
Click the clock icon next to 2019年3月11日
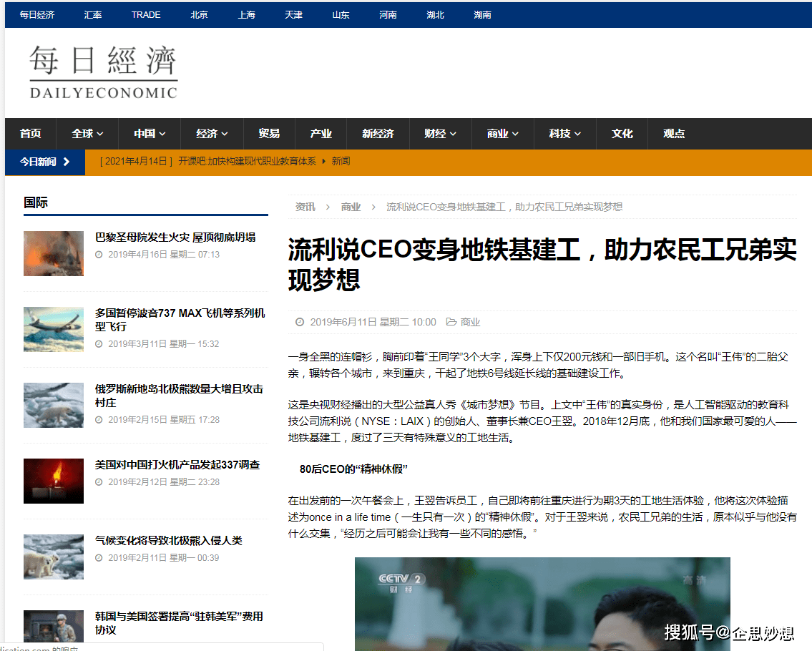click(99, 344)
